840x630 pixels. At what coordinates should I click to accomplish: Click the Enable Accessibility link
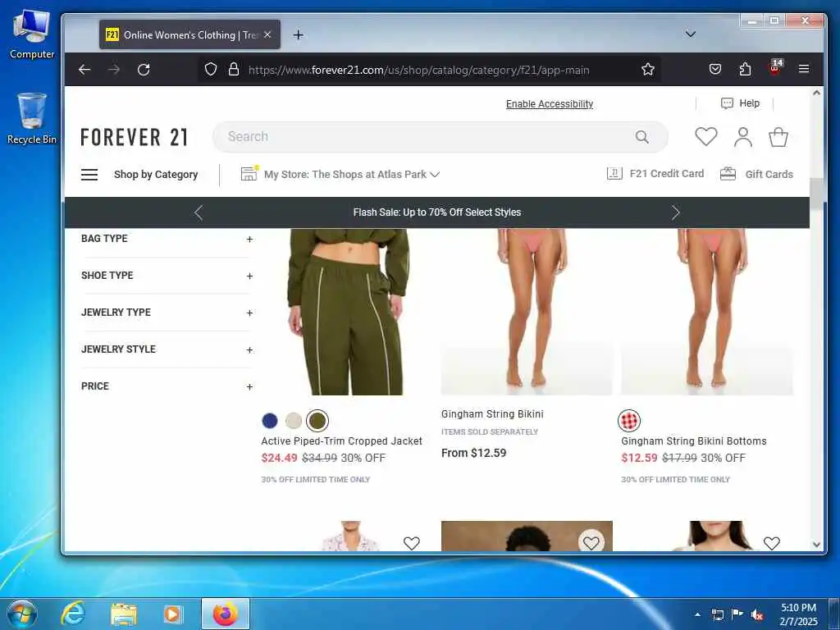550,104
